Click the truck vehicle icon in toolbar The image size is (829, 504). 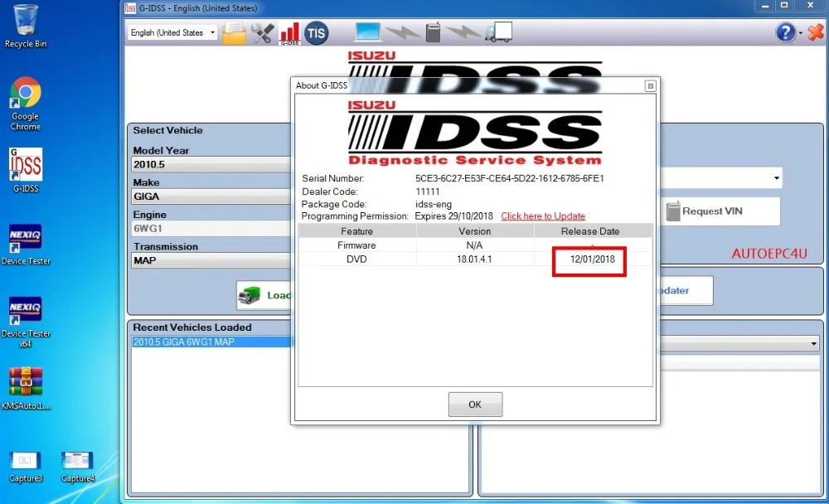pyautogui.click(x=498, y=33)
